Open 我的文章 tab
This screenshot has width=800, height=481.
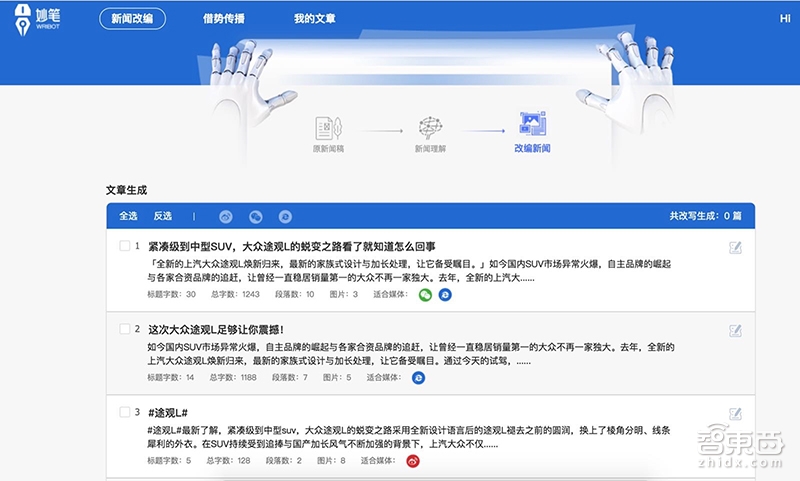click(x=315, y=19)
